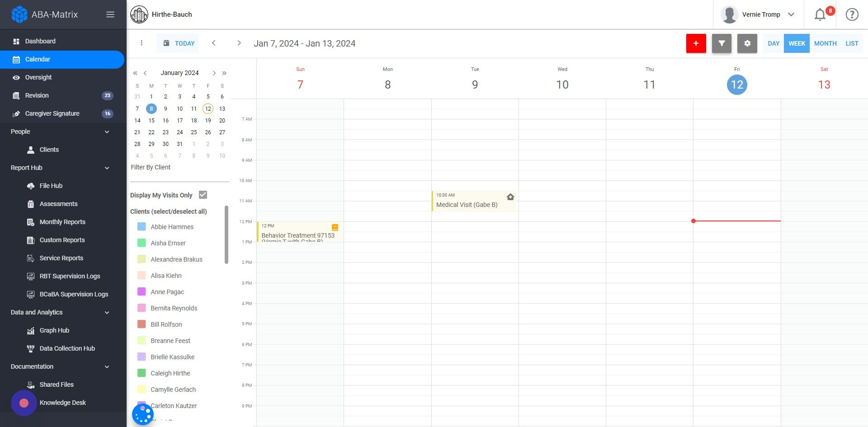The height and width of the screenshot is (427, 868).
Task: Toggle Camylle Gerlach client color swatch
Action: [x=142, y=389]
